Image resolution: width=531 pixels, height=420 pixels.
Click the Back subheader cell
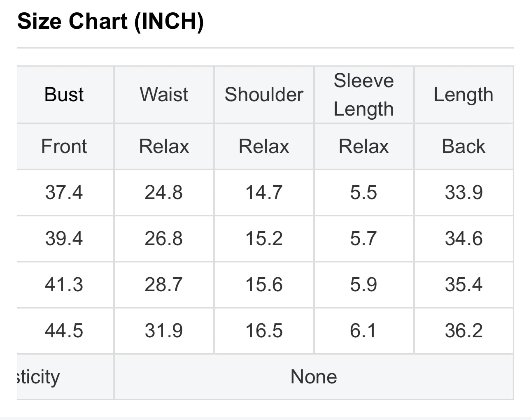(463, 146)
